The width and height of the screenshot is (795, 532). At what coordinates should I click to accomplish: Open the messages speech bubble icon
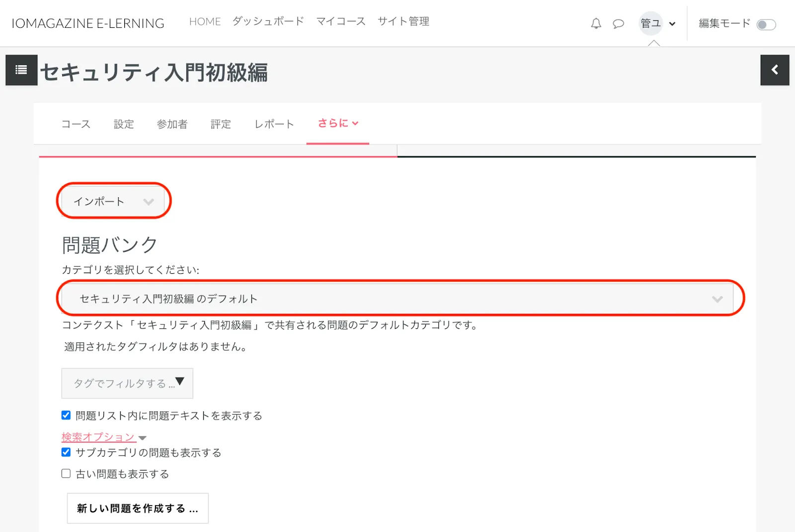point(618,23)
